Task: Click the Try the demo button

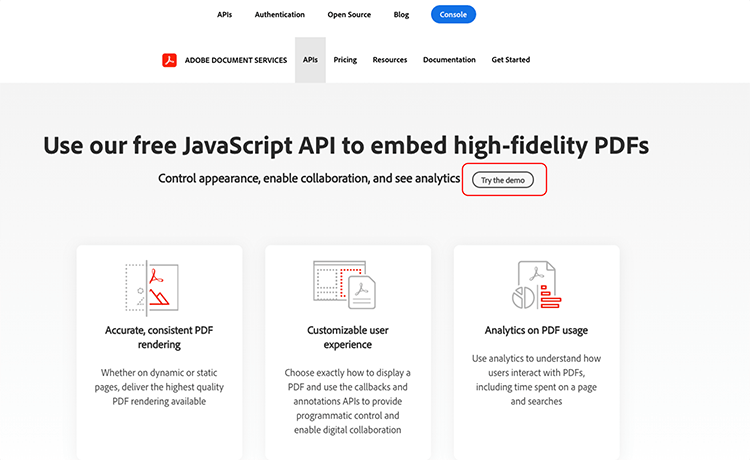Action: tap(503, 180)
